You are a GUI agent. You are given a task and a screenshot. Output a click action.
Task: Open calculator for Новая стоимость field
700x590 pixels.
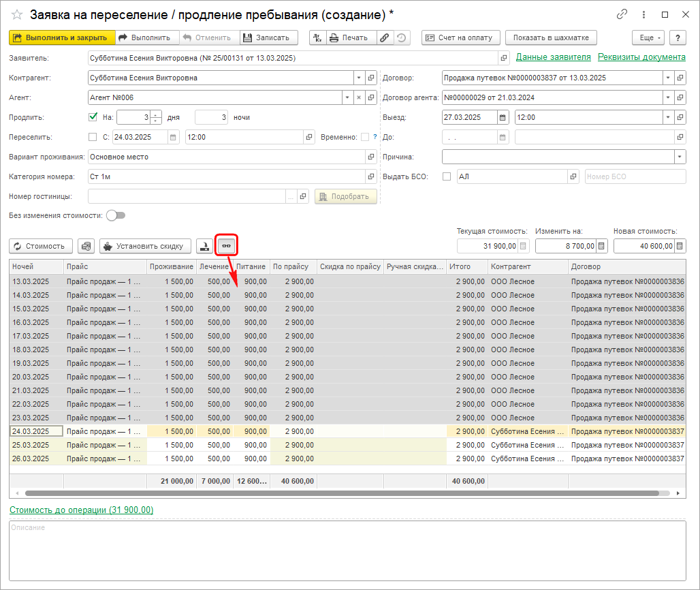[x=680, y=246]
